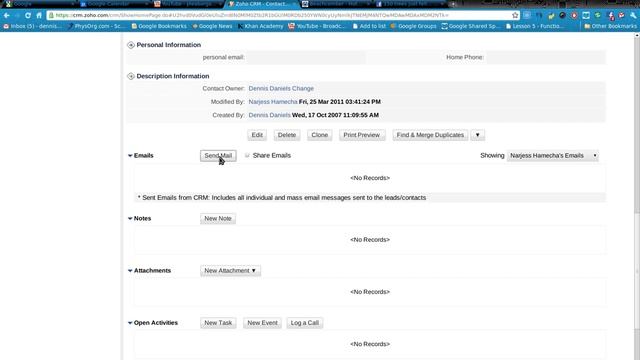Collapse the Personal Information section
The image size is (640, 360).
pos(131,45)
